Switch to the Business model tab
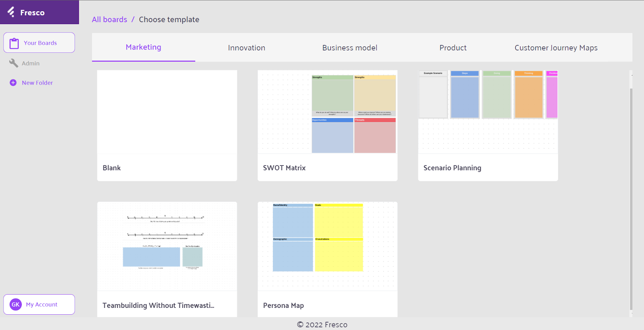This screenshot has width=644, height=330. pyautogui.click(x=350, y=47)
